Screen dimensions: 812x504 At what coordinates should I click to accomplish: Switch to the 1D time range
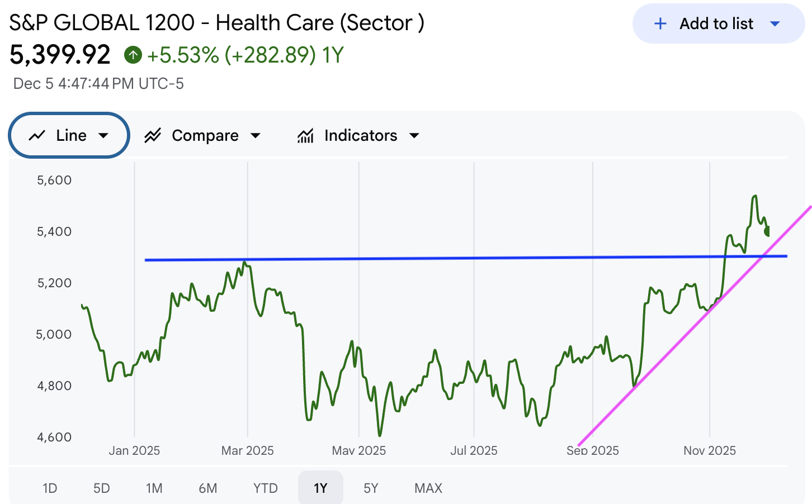(50, 488)
